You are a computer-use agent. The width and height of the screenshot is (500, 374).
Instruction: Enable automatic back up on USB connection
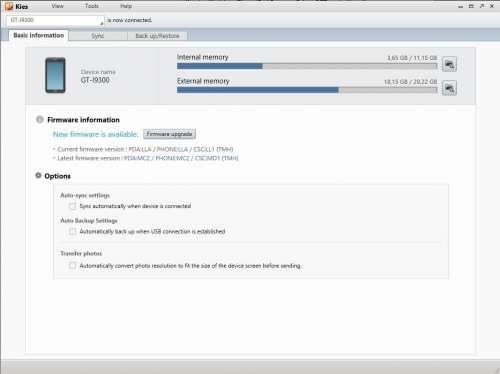click(72, 231)
